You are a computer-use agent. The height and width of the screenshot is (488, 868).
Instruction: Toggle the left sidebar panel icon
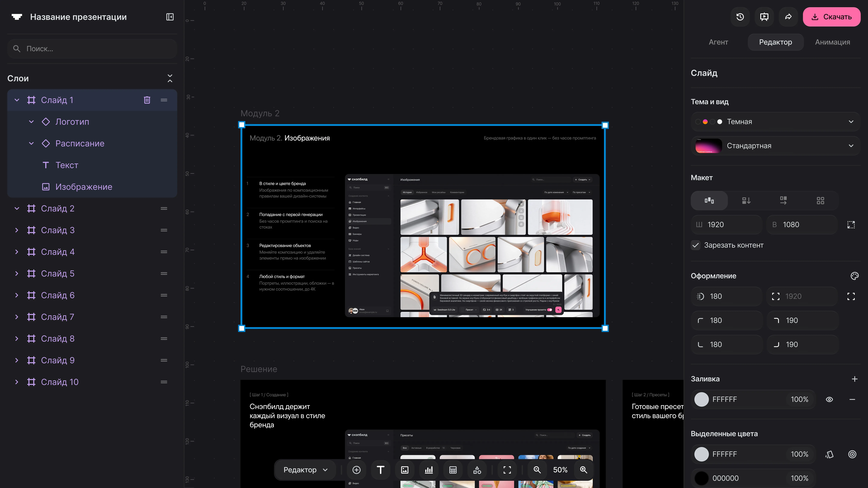[x=170, y=17]
